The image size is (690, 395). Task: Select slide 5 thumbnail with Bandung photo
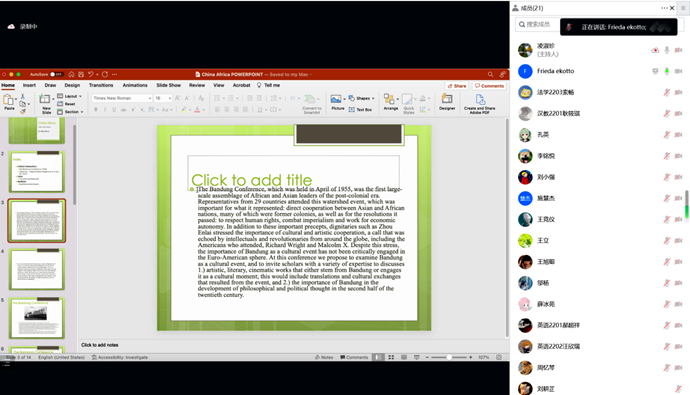37,318
